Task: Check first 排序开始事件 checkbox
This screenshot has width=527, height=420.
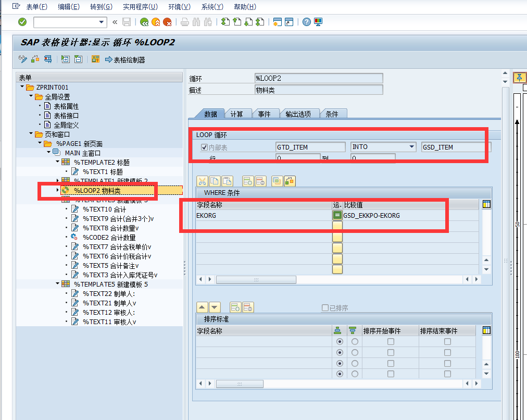Action: coord(391,342)
